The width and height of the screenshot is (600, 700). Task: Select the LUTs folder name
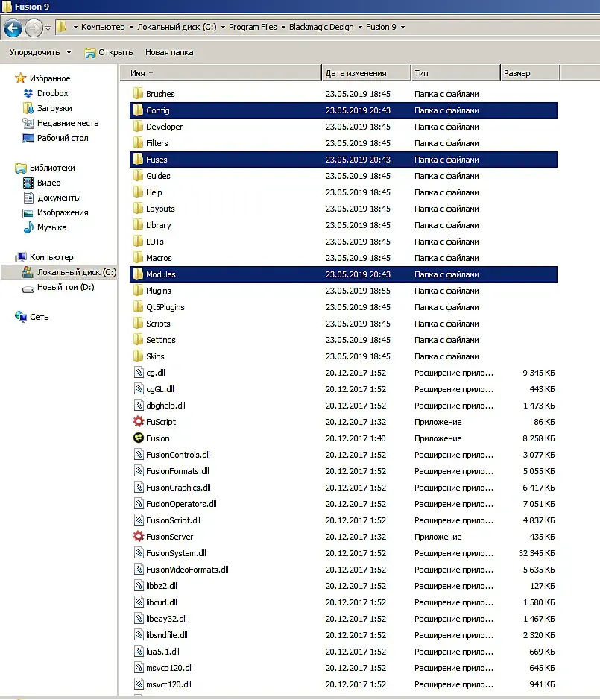[155, 242]
